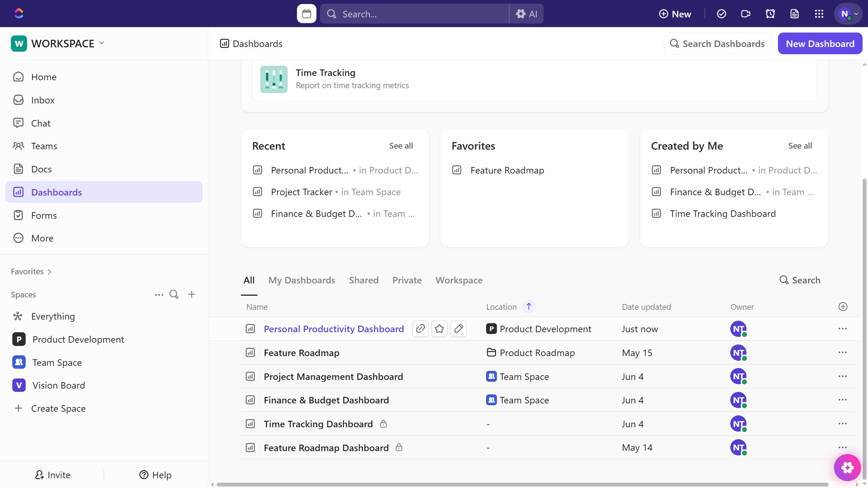Click the calendar icon beside the search bar
This screenshot has height=488, width=868.
[x=306, y=14]
